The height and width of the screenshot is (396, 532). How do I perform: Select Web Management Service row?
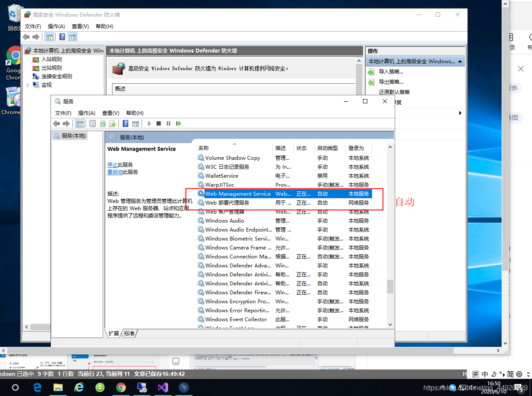tap(284, 194)
